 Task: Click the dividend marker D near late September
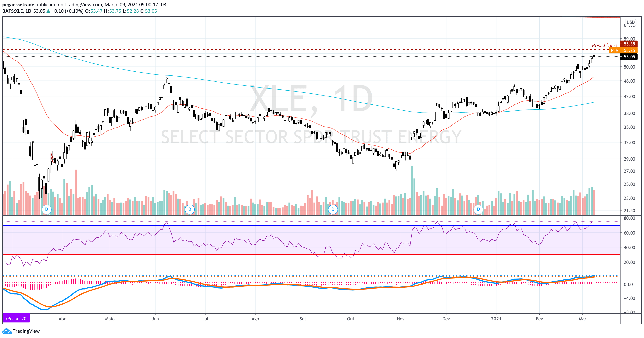[333, 209]
